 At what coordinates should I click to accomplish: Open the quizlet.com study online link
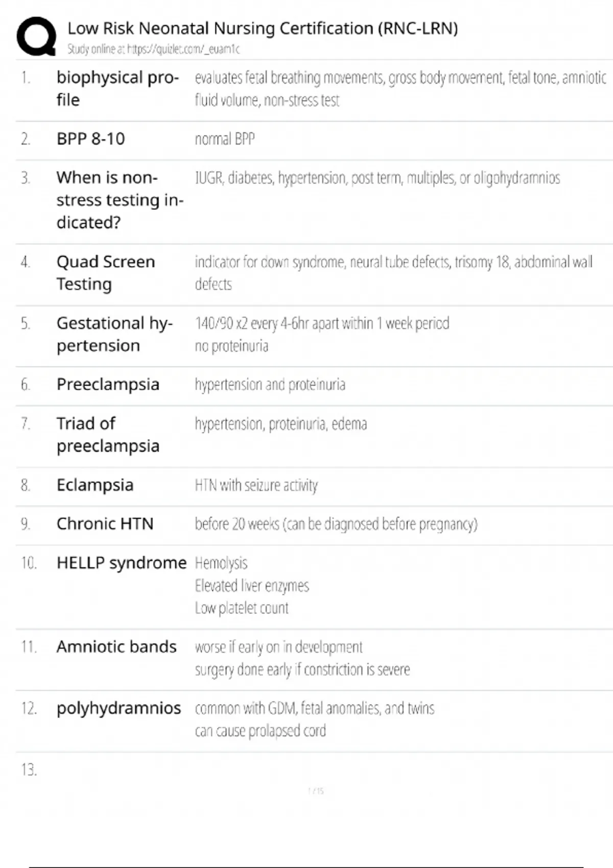coord(153,49)
